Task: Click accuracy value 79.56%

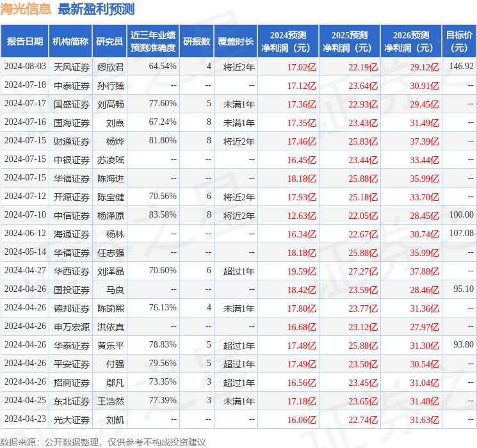Action: coord(163,363)
